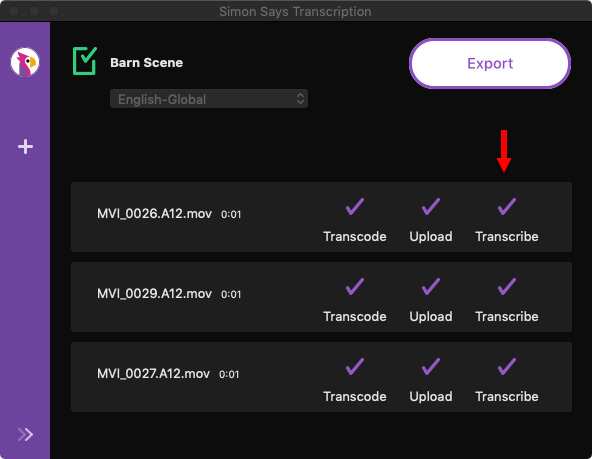Click Transcode checkmark for MVI_0029.A12.mov
Viewport: 592px width, 459px height.
coord(355,286)
